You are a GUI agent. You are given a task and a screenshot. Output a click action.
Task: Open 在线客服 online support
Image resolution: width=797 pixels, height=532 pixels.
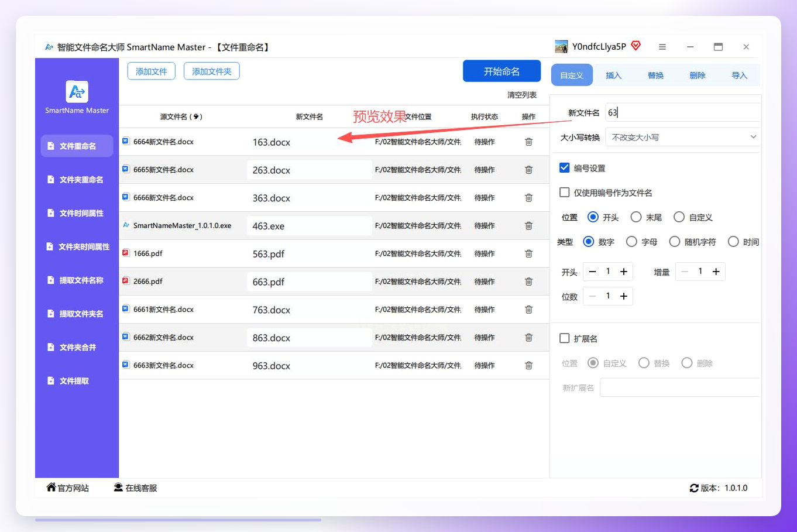[135, 488]
